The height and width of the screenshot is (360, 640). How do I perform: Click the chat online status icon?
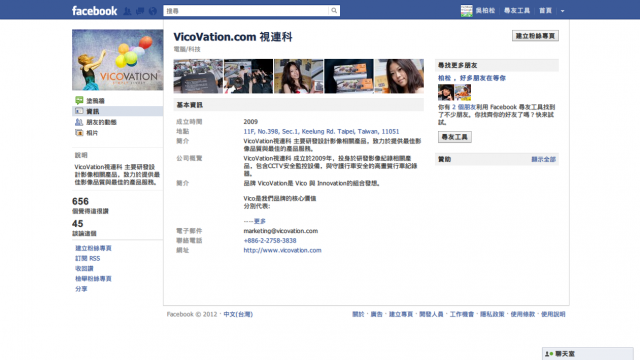click(549, 354)
